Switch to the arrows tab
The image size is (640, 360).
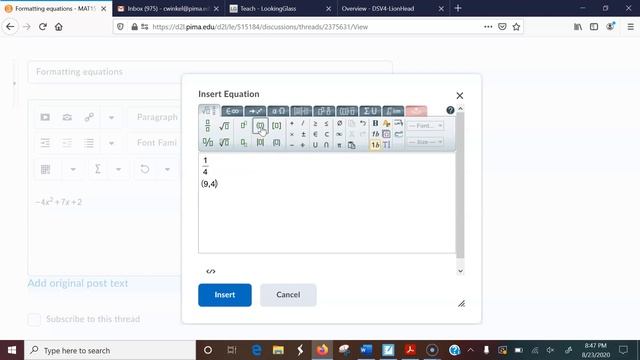tap(255, 111)
